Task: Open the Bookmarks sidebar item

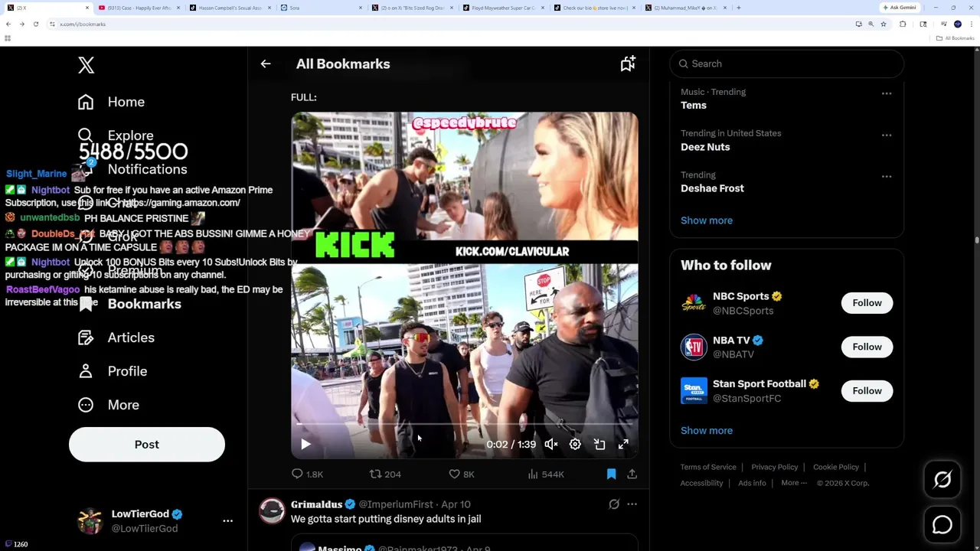Action: [x=144, y=304]
